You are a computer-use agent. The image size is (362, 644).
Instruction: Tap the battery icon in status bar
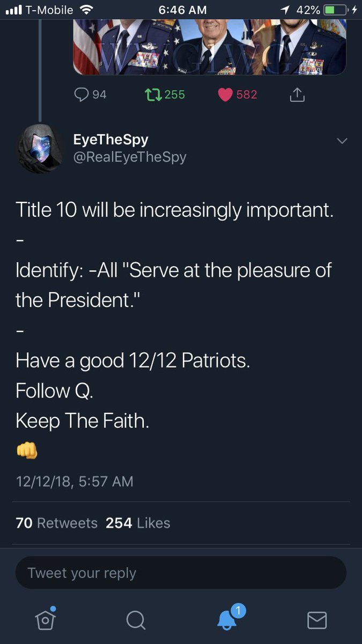point(334,10)
